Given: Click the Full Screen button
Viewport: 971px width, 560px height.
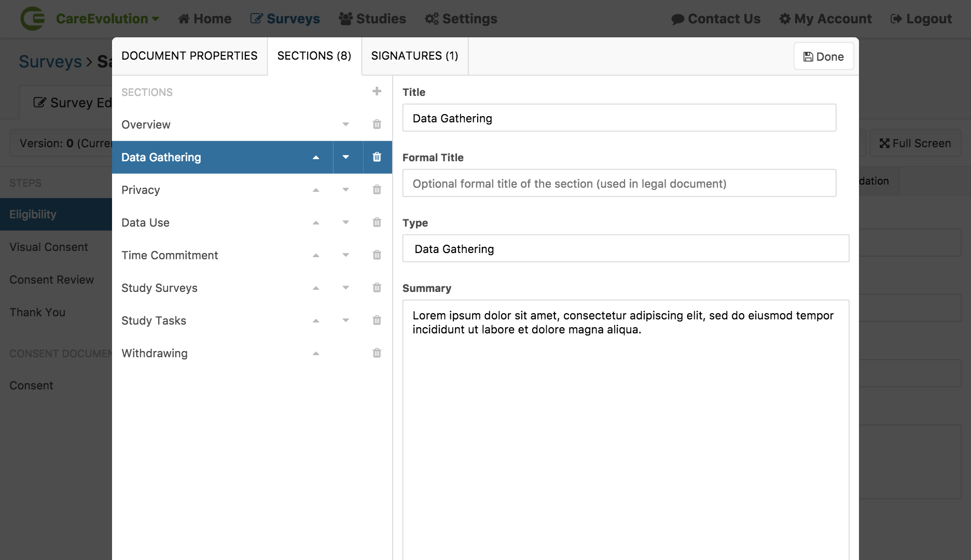Looking at the screenshot, I should pyautogui.click(x=915, y=144).
